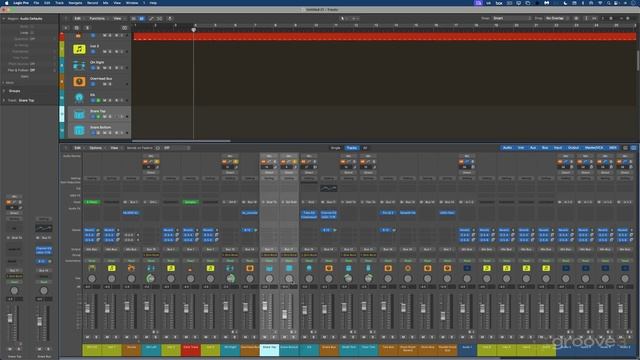The width and height of the screenshot is (640, 360).
Task: Mute Snare Top channel strip in mixer
Action: tap(265, 337)
